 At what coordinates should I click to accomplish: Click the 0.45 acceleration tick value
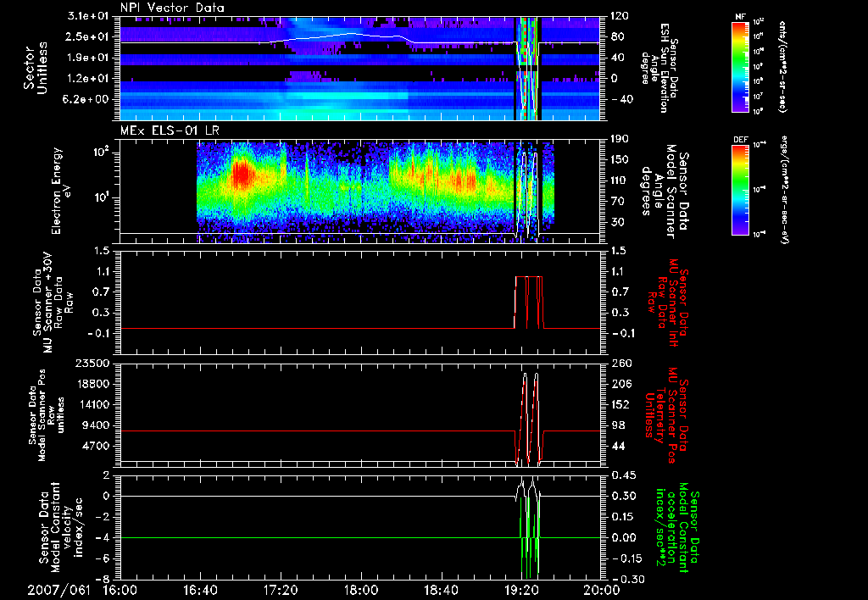coord(622,475)
